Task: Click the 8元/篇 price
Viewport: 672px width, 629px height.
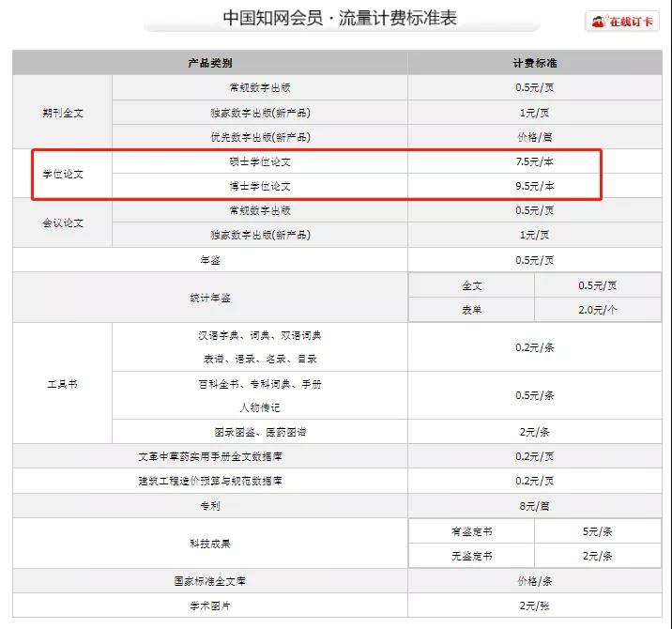Action: [x=535, y=505]
